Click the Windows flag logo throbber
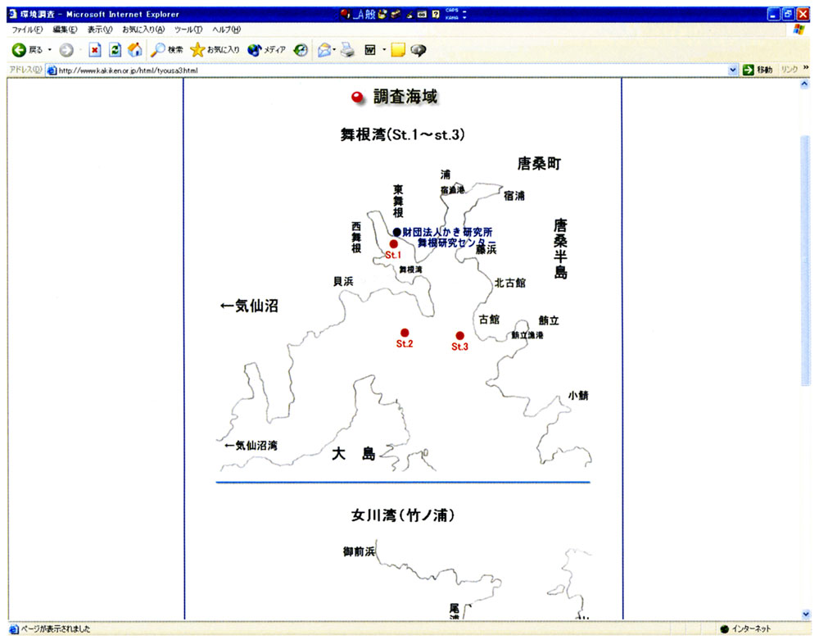 tap(798, 29)
